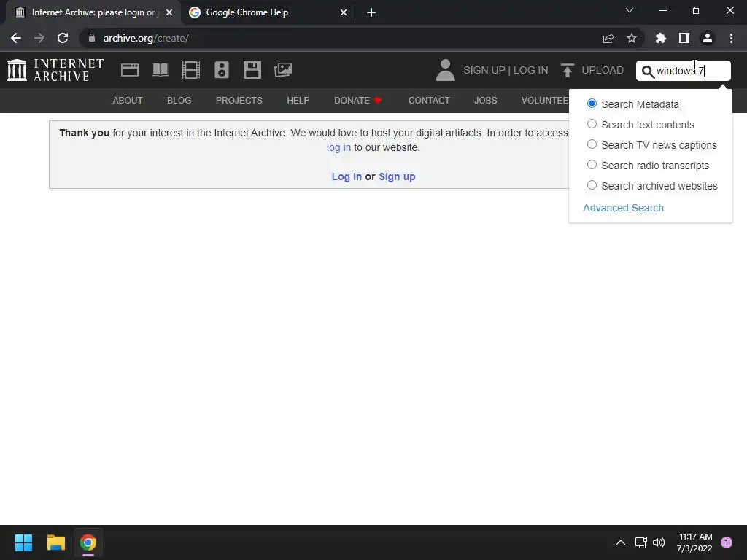The image size is (747, 560).
Task: Open the Texts book icon
Action: pos(160,70)
